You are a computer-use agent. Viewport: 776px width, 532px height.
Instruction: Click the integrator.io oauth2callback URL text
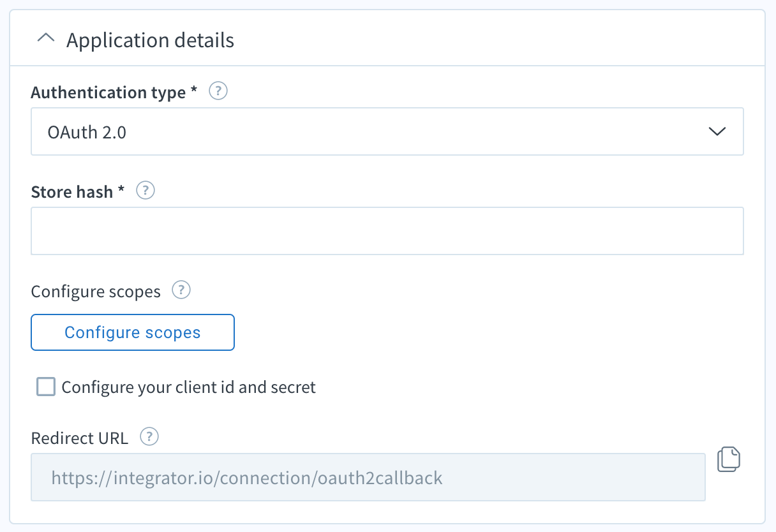point(247,478)
